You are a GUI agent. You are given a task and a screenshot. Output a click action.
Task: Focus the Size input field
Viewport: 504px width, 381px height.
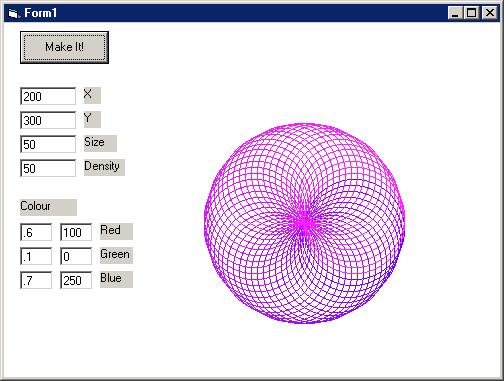point(48,144)
